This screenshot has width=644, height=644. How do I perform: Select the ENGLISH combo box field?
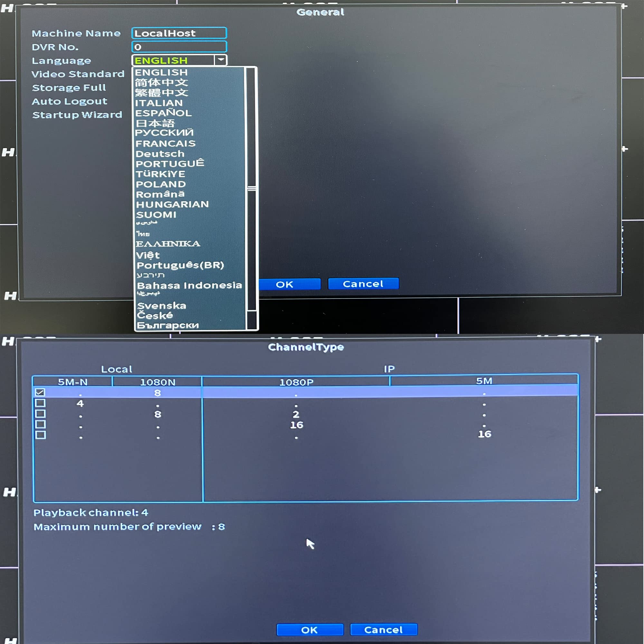173,60
